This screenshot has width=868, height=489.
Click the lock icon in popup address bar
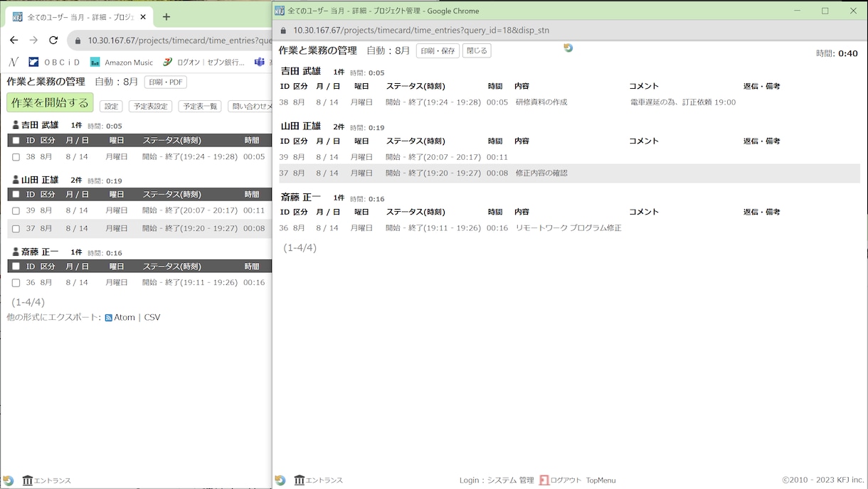tap(283, 31)
